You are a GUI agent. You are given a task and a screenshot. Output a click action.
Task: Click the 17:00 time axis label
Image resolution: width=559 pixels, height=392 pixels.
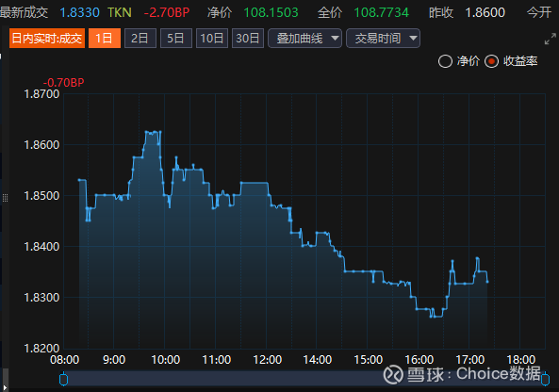[x=470, y=360]
